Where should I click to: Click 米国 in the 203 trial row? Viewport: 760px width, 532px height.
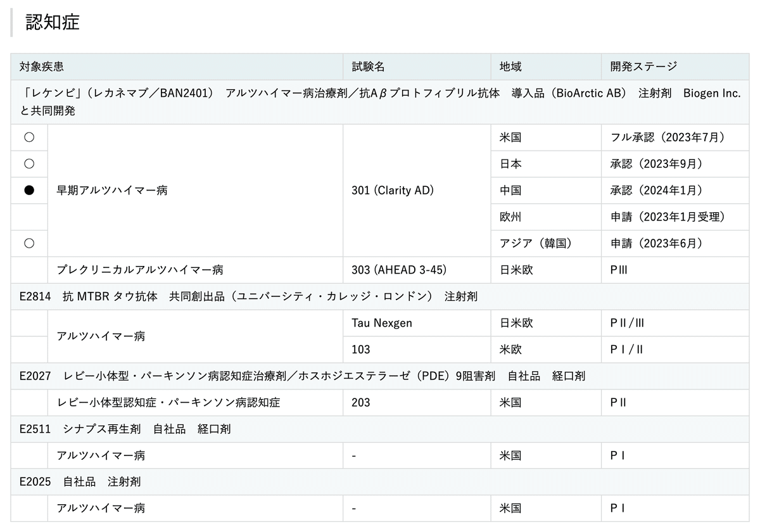(x=510, y=403)
